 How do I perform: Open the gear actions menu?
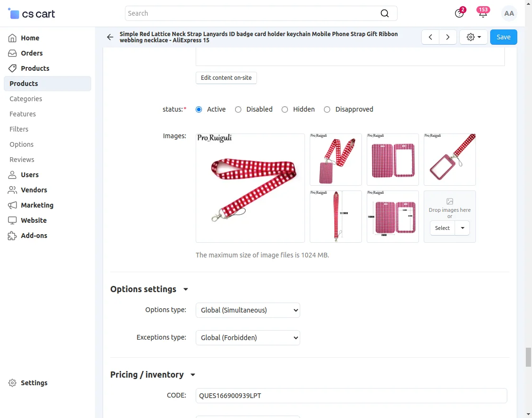point(474,37)
